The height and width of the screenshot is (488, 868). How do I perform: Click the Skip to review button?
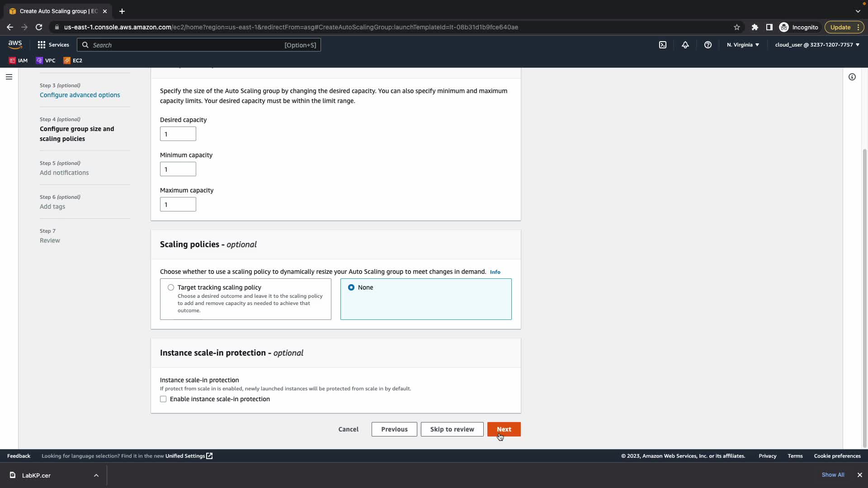[452, 429]
